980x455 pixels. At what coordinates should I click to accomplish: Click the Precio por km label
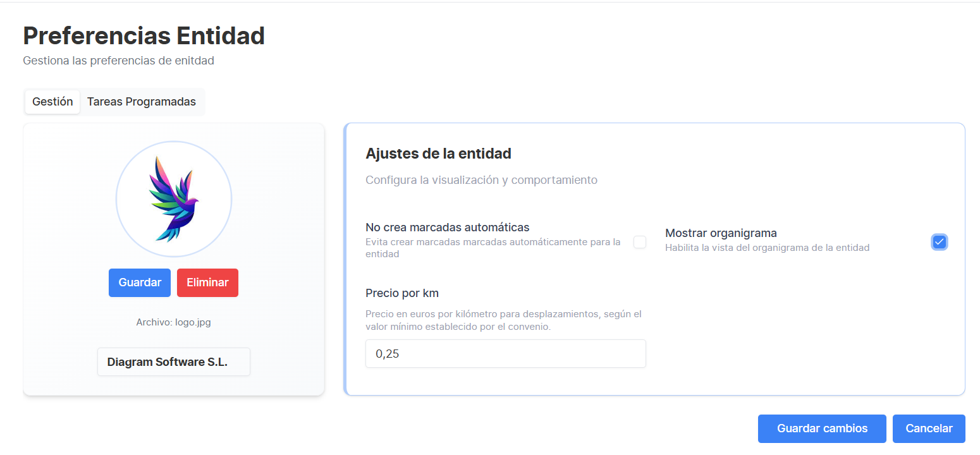point(402,293)
